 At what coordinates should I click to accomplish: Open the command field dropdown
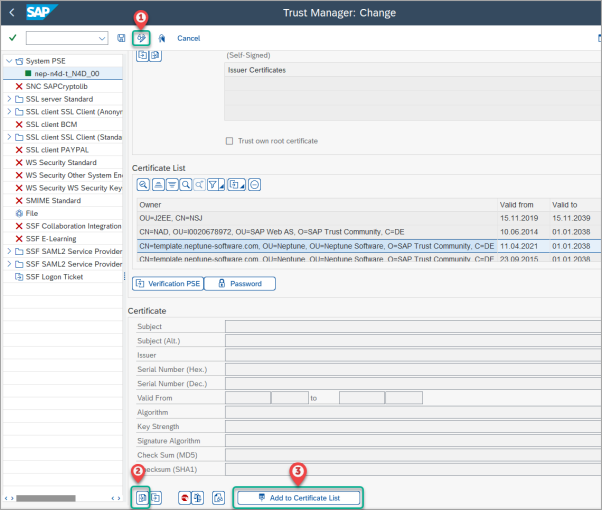click(102, 38)
